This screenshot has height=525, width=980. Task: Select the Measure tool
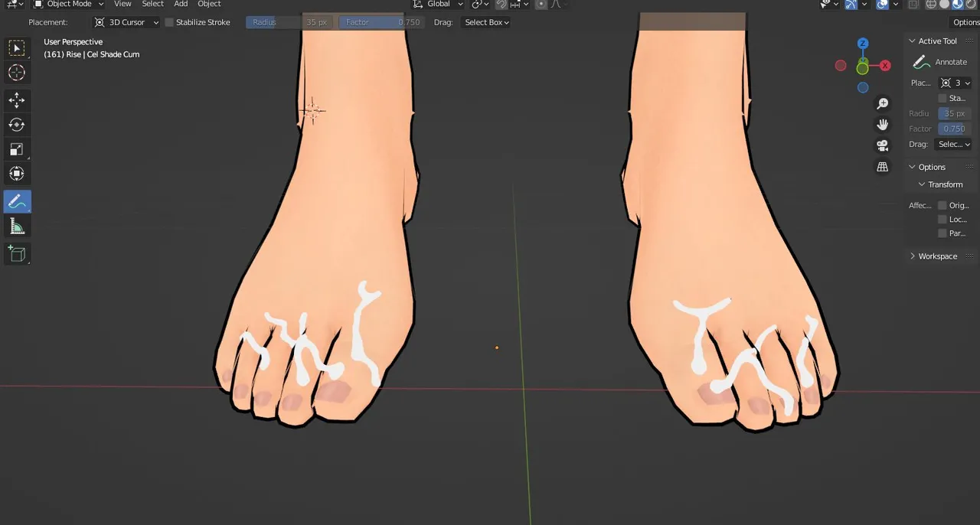click(x=16, y=227)
